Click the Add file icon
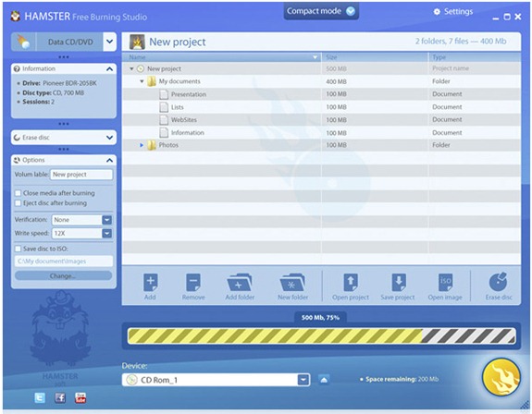The height and width of the screenshot is (414, 532). coord(150,283)
